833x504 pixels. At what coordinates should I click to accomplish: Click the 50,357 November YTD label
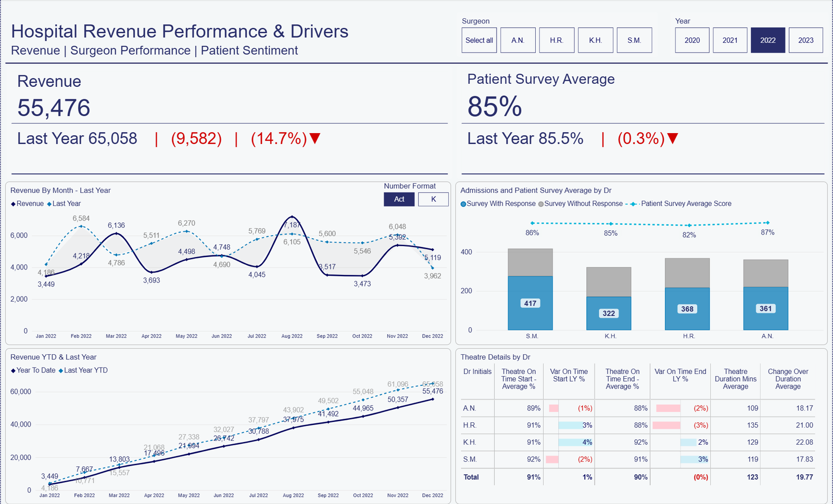(x=398, y=400)
